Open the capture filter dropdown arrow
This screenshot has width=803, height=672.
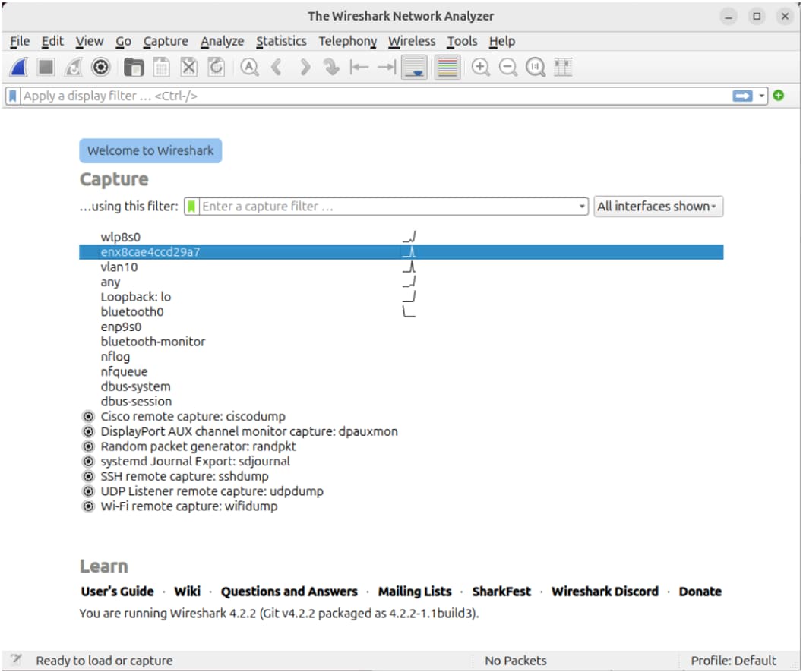tap(582, 207)
